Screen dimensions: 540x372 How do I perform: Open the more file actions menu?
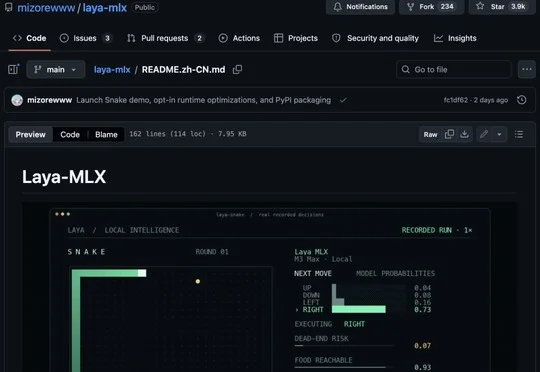(x=527, y=70)
